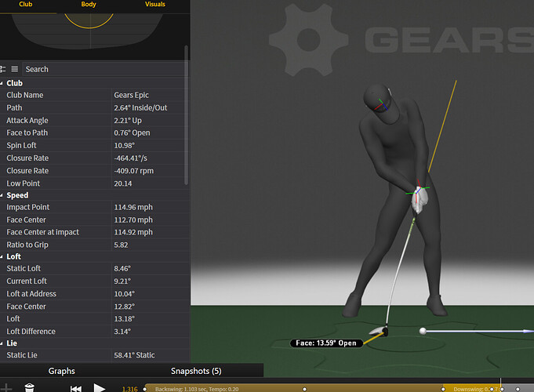Image resolution: width=534 pixels, height=392 pixels.
Task: Select the Low Point row
Action: [93, 183]
